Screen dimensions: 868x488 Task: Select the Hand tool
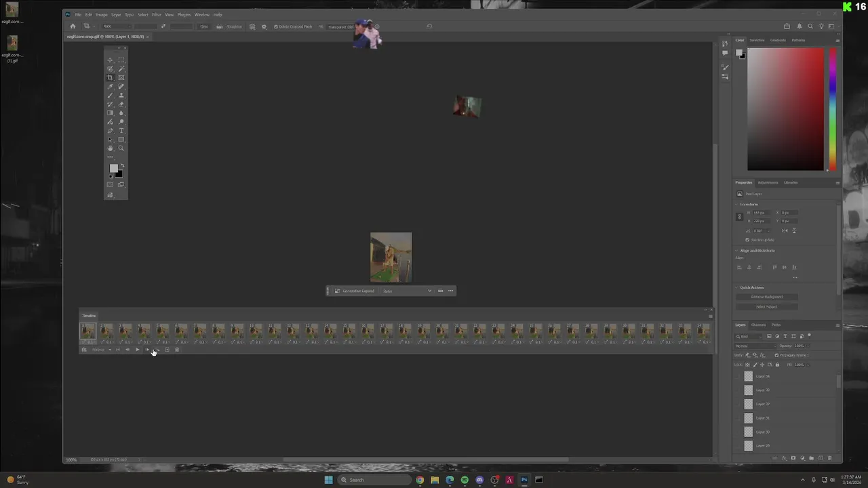[x=110, y=148]
